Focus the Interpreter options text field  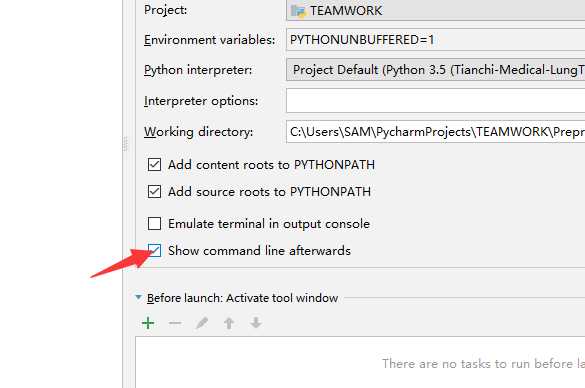pyautogui.click(x=435, y=101)
